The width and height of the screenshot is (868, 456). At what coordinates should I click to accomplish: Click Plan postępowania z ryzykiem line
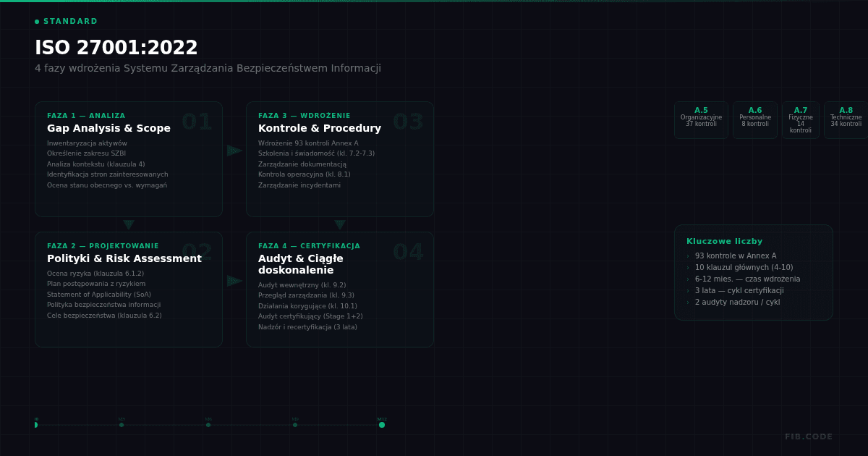click(x=96, y=284)
